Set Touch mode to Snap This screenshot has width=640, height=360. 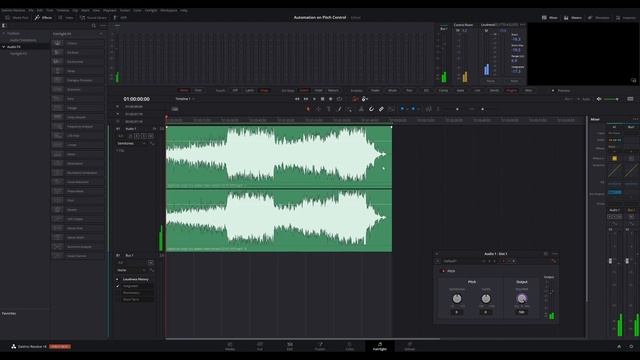(x=264, y=90)
